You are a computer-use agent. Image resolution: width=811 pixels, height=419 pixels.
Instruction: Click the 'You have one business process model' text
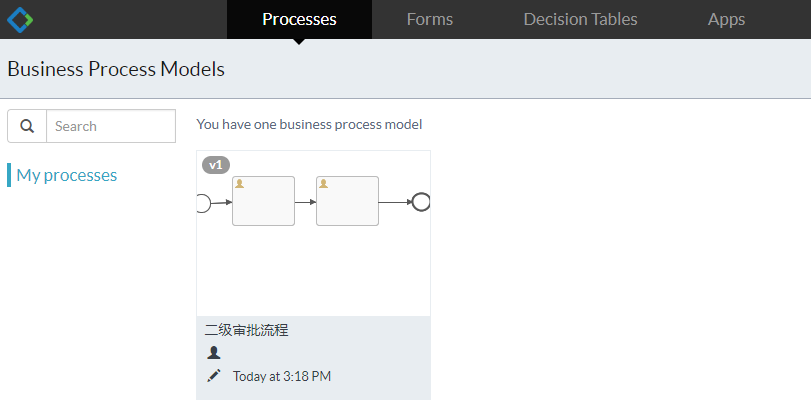click(x=309, y=124)
